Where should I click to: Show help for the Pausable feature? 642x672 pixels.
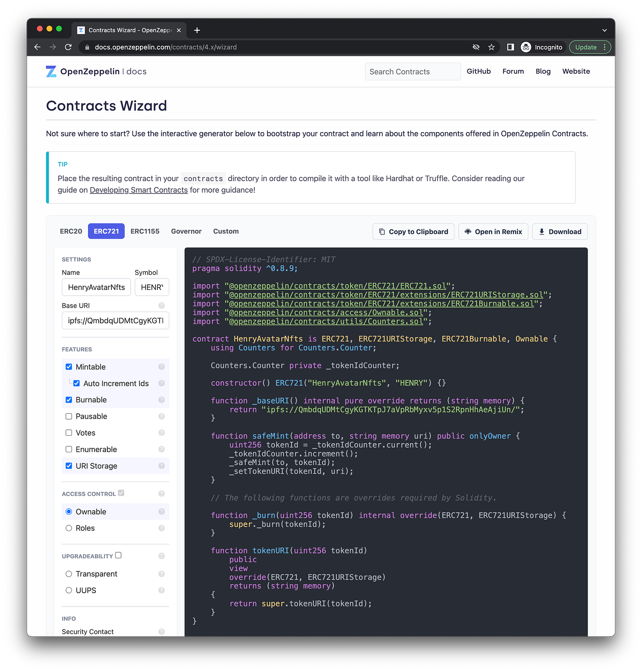[161, 417]
